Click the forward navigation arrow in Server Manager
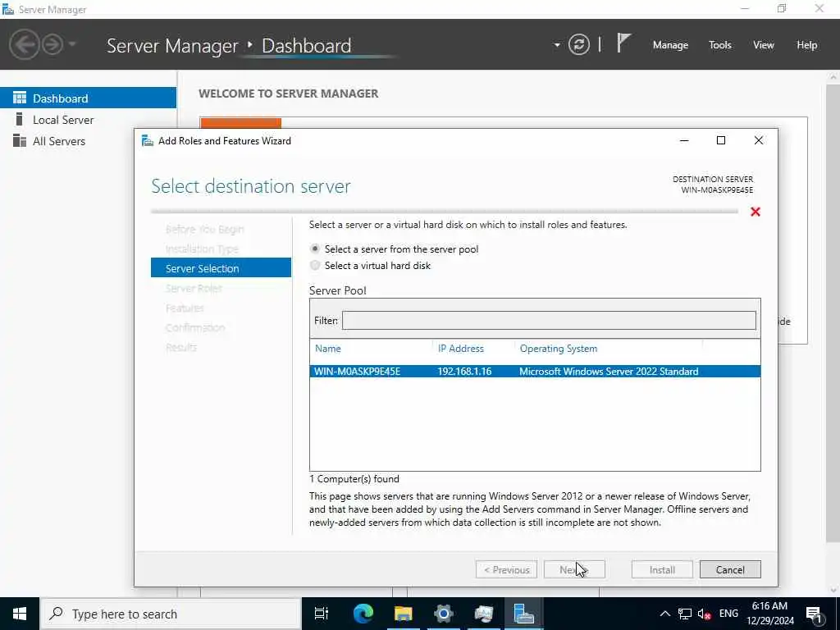840x630 pixels. pos(52,44)
